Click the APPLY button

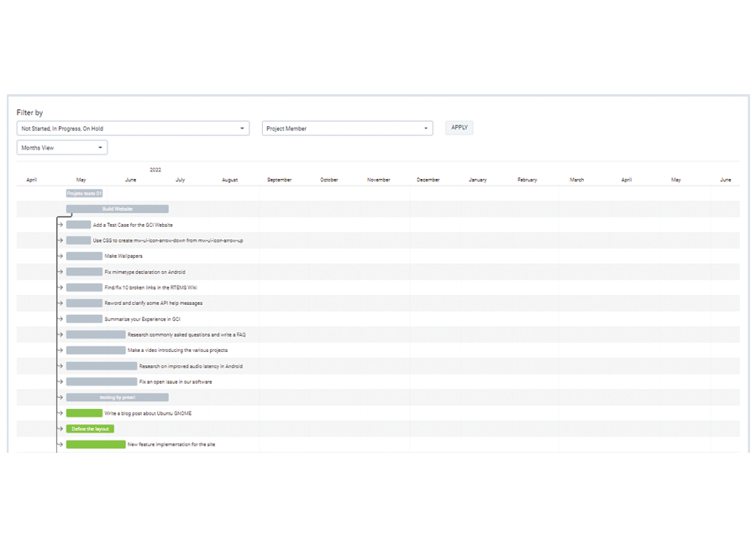[459, 128]
